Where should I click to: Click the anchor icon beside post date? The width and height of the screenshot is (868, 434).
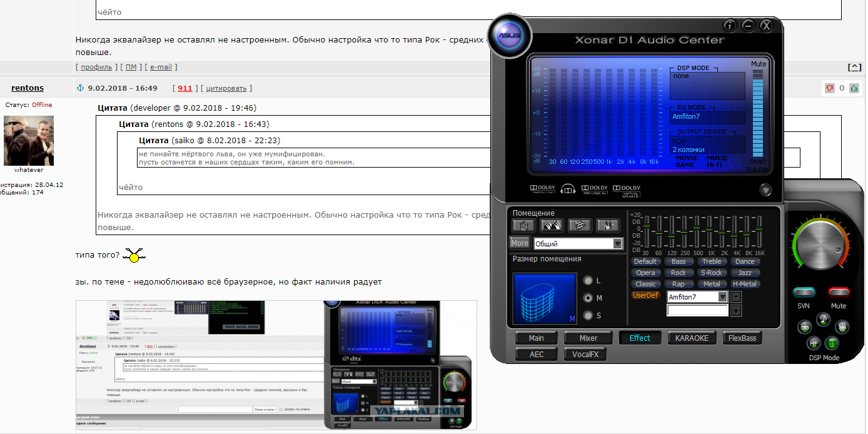[x=80, y=88]
